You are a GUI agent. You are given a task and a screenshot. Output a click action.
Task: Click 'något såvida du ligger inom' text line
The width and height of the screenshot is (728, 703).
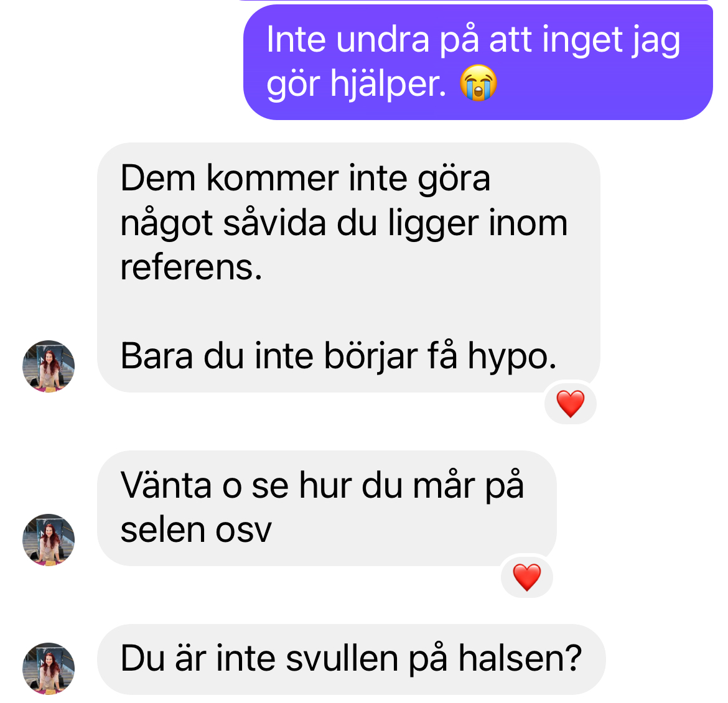click(x=343, y=224)
